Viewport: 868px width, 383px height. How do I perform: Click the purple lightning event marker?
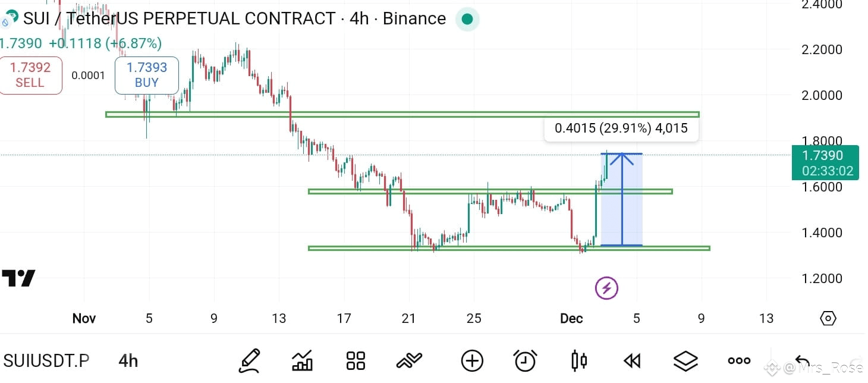pyautogui.click(x=606, y=288)
